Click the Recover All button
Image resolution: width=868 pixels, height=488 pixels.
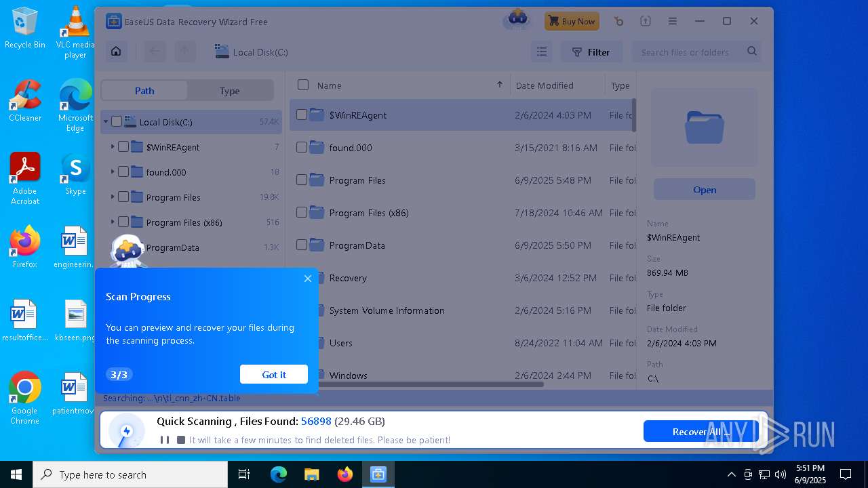coord(701,431)
